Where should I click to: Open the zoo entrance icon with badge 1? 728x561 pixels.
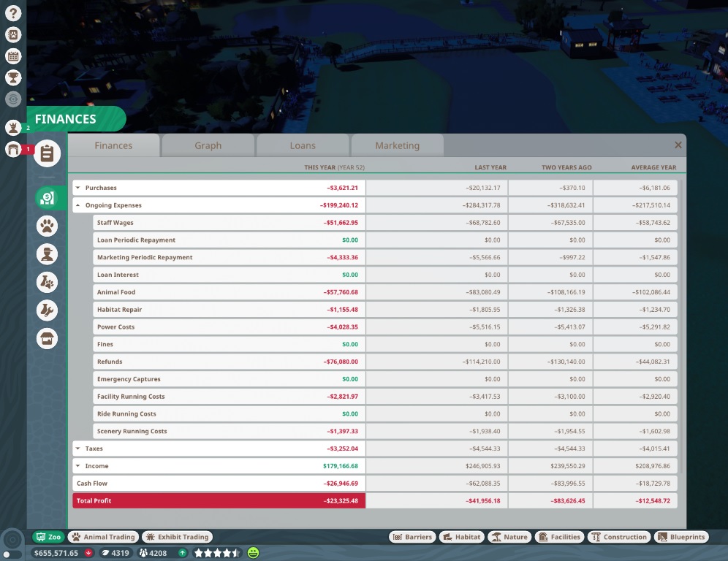coord(13,150)
